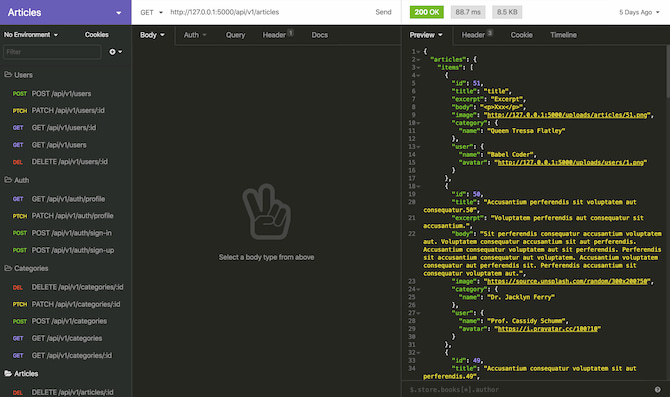
Task: Click the "Babel Coder" name value
Action: click(x=510, y=154)
